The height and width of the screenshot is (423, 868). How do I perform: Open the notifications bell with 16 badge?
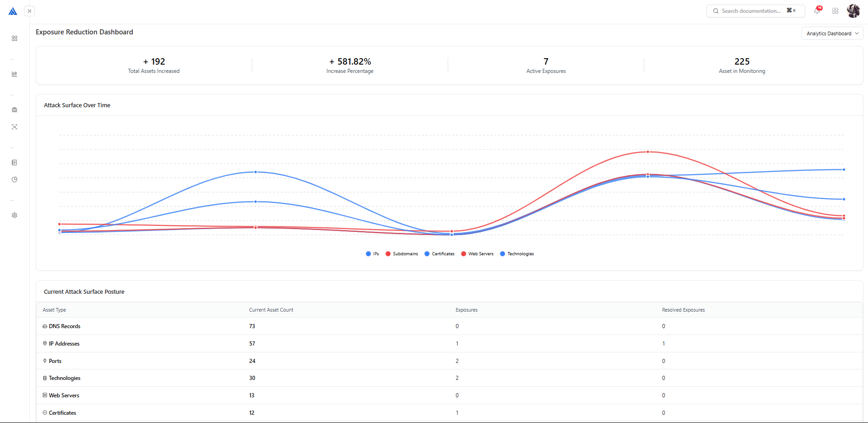click(817, 11)
